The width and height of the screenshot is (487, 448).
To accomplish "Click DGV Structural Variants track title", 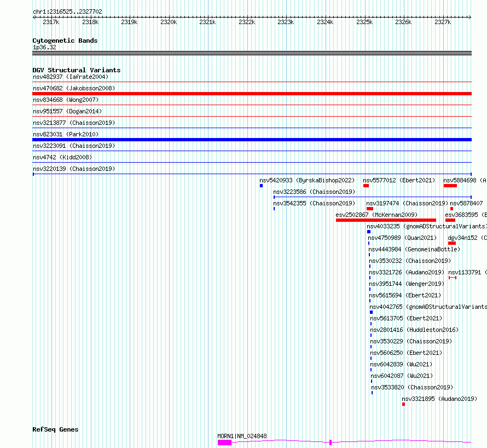I will click(x=77, y=70).
